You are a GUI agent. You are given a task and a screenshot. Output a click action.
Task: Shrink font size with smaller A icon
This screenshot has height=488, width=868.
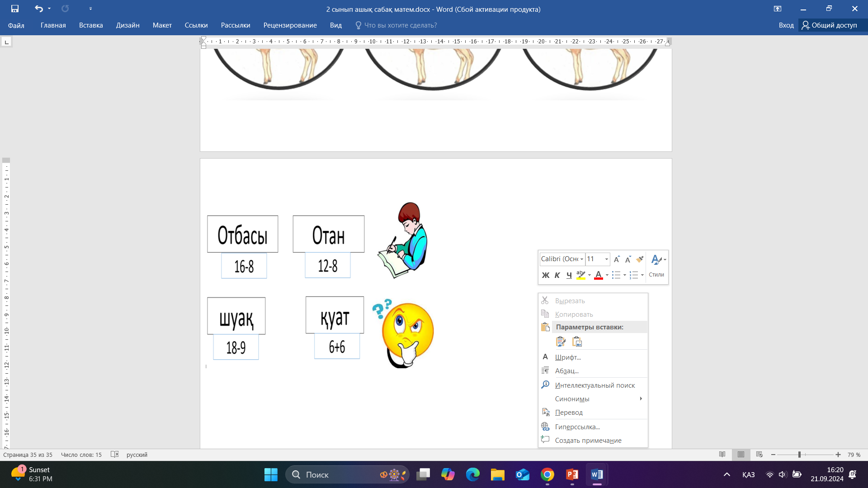tap(628, 259)
